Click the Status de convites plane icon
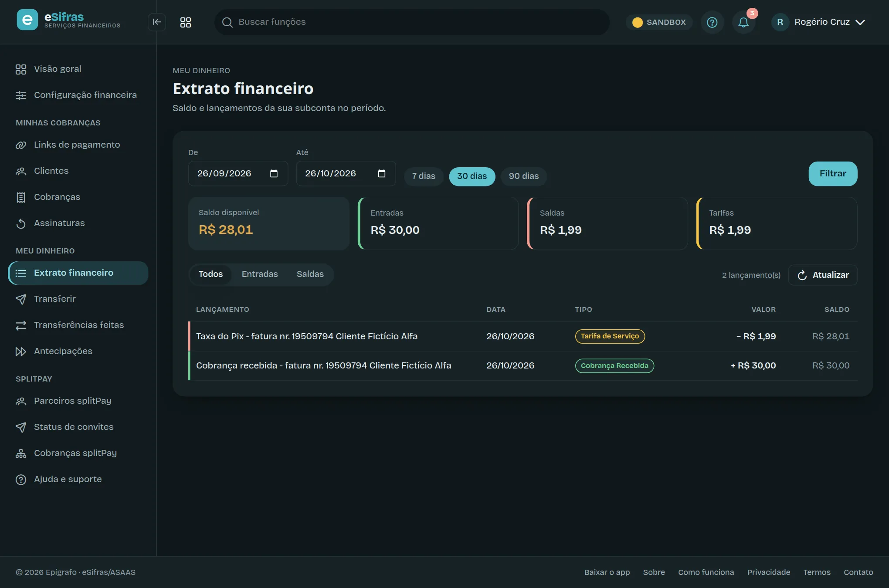Viewport: 889px width, 588px height. click(21, 427)
